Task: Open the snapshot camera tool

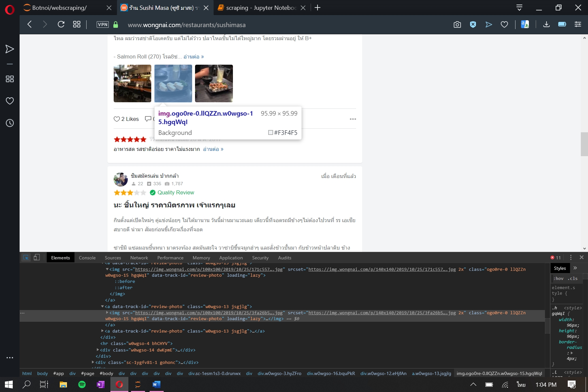Action: click(457, 24)
